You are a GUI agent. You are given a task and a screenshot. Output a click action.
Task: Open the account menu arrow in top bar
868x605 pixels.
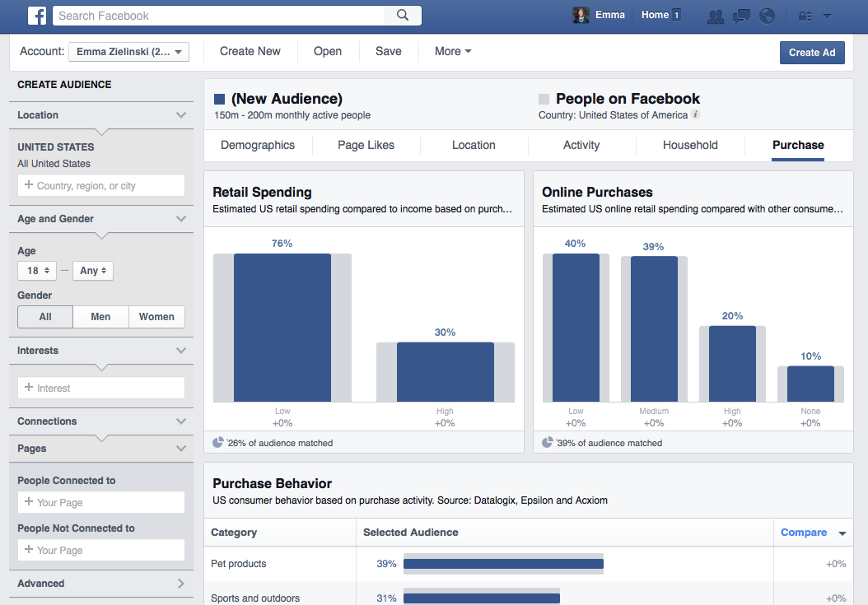pos(827,16)
